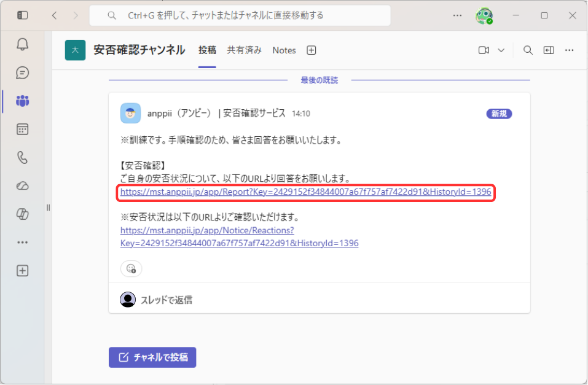Click the 新規 badge on the post

[x=499, y=114]
